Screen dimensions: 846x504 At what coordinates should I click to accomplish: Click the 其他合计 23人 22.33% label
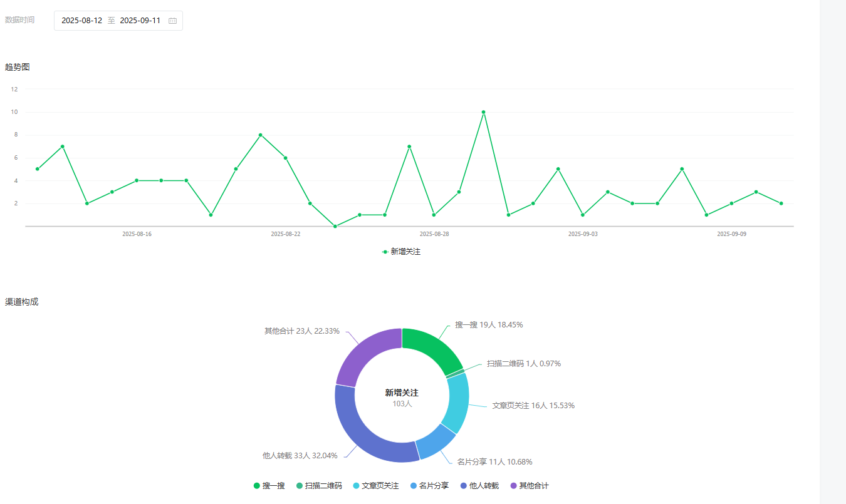point(302,331)
